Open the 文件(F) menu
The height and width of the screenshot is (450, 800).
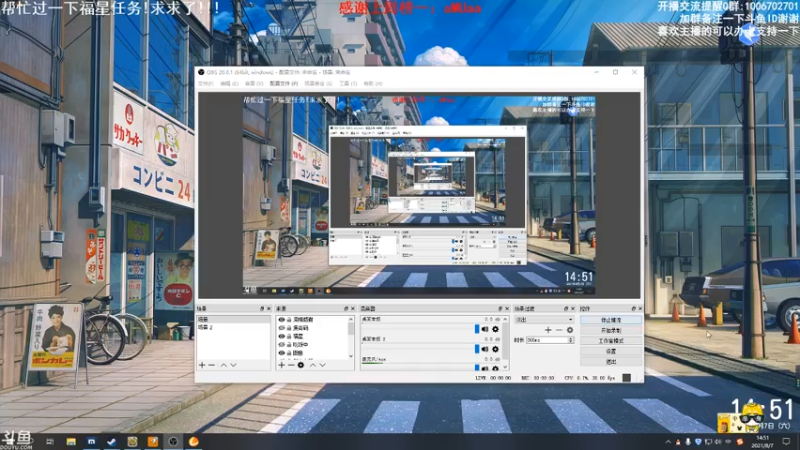[x=206, y=83]
